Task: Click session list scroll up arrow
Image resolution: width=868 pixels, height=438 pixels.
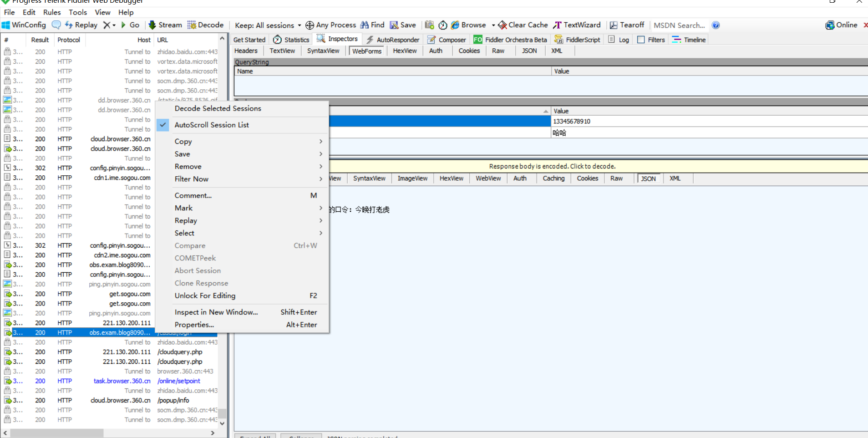Action: pyautogui.click(x=222, y=39)
